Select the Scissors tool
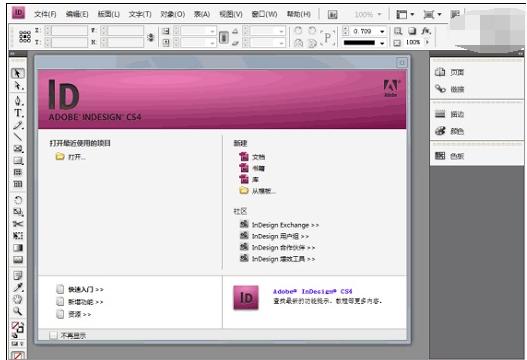 18,224
